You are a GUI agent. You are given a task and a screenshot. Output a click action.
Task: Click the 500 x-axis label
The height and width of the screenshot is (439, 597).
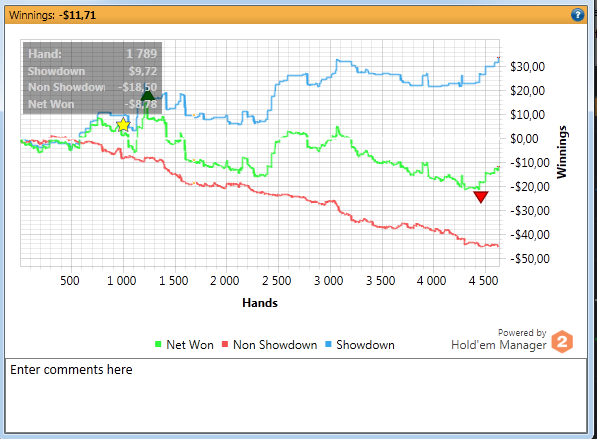(70, 281)
